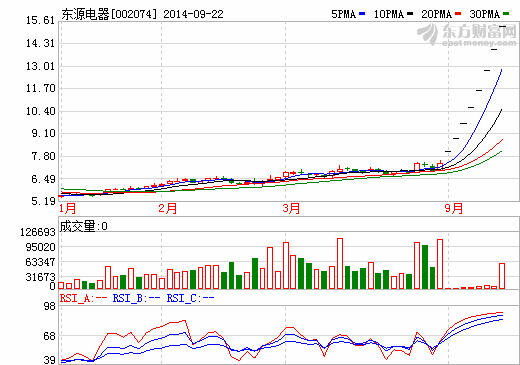Screen dimensions: 520x365
Task: Click the 30PMA green legend swatch
Action: 506,14
